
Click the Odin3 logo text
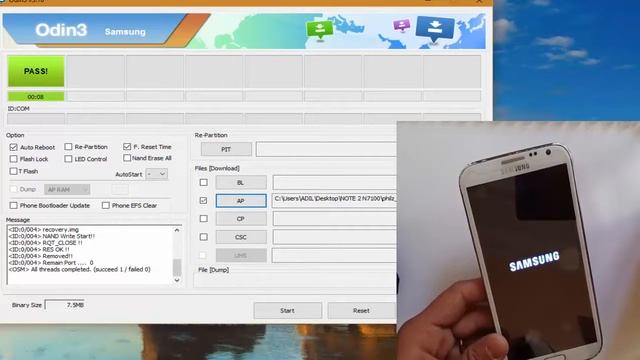(61, 30)
